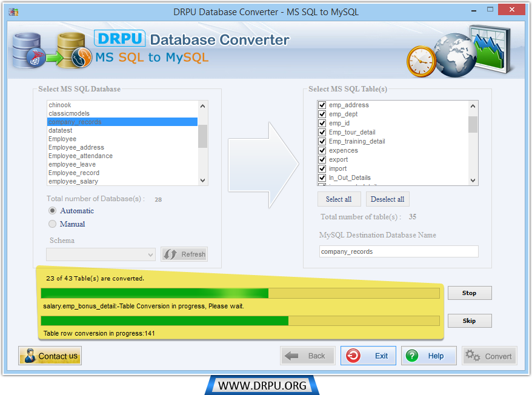
Task: Toggle the import table checkbox
Action: 322,168
